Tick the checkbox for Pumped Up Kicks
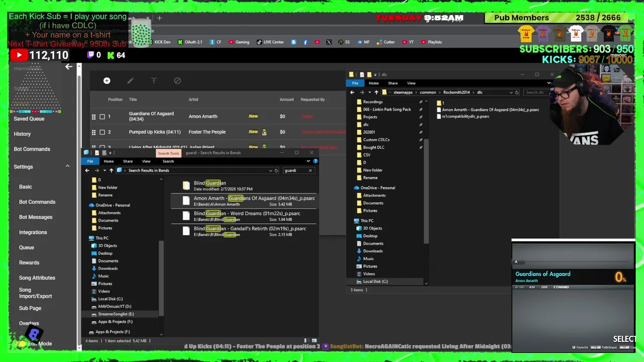 tap(102, 132)
